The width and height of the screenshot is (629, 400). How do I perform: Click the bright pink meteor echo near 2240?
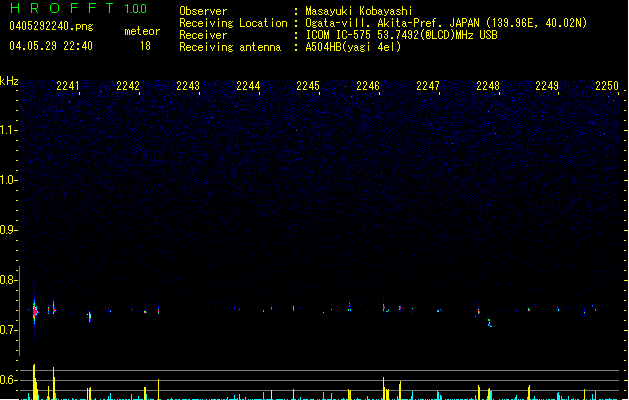pyautogui.click(x=35, y=311)
